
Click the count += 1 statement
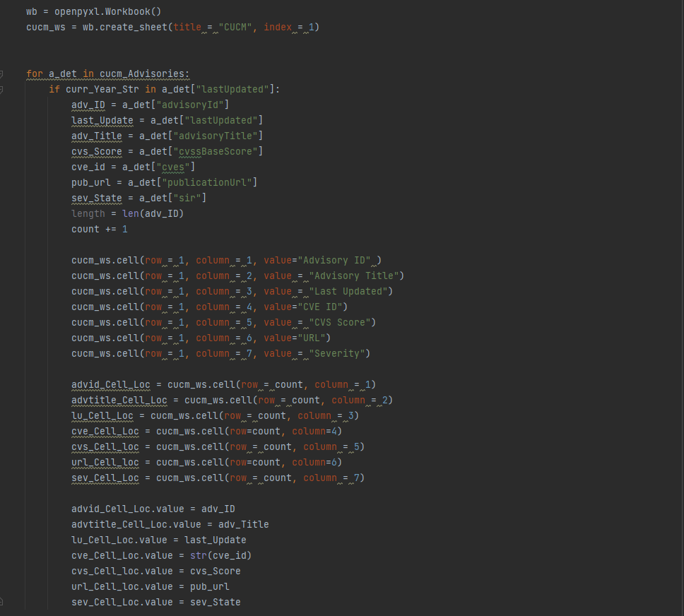point(99,229)
